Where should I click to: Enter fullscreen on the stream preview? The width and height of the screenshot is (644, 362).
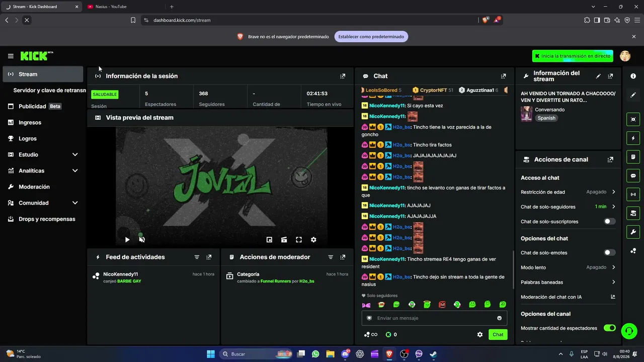pyautogui.click(x=299, y=240)
